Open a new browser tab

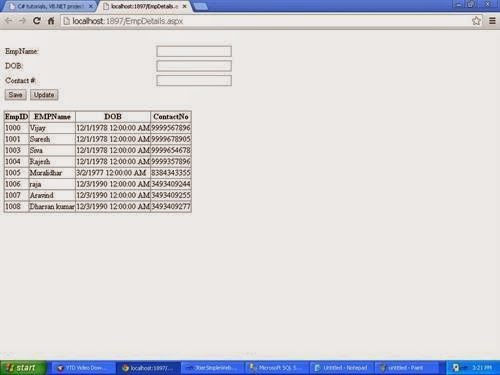(201, 6)
